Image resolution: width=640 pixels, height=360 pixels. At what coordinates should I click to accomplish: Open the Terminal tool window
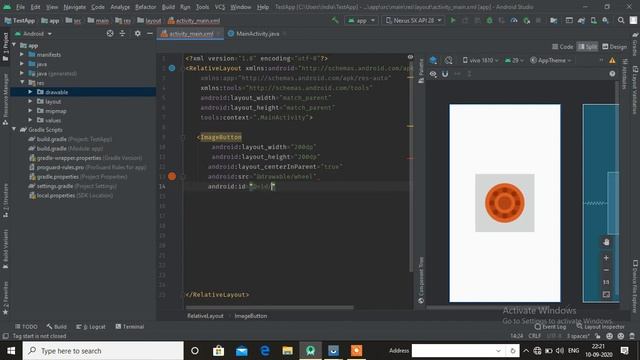[129, 327]
